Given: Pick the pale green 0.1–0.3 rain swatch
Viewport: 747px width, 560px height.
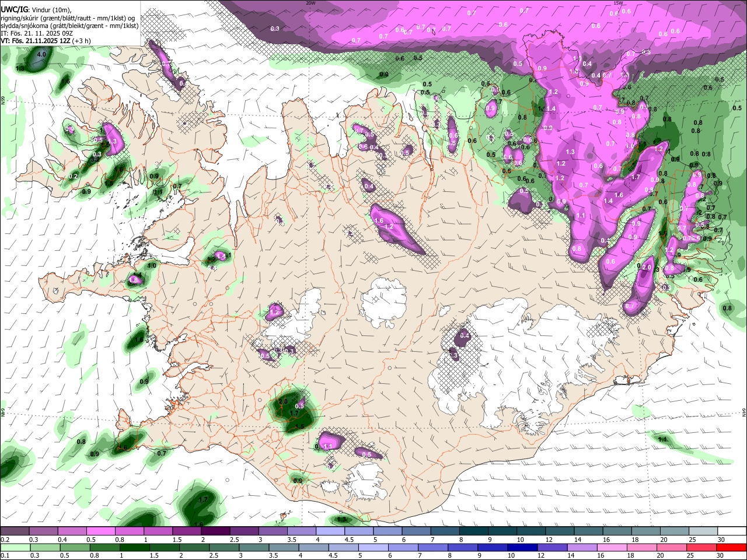Looking at the screenshot, I should (15, 548).
